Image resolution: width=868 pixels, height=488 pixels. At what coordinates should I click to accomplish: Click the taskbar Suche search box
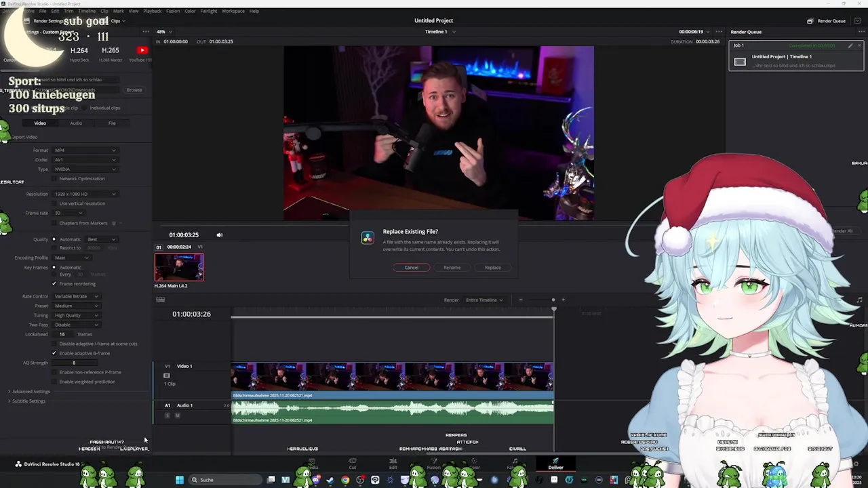coord(225,480)
